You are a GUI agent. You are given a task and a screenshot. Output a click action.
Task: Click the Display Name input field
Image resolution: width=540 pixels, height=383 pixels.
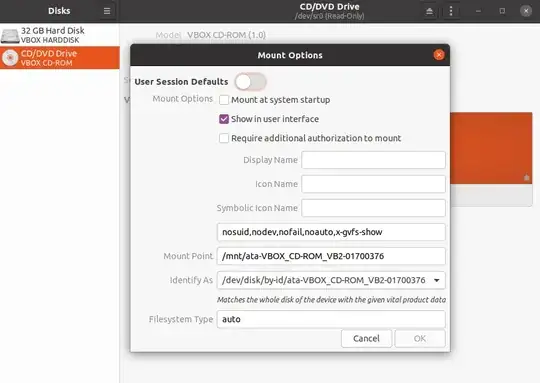click(x=373, y=160)
